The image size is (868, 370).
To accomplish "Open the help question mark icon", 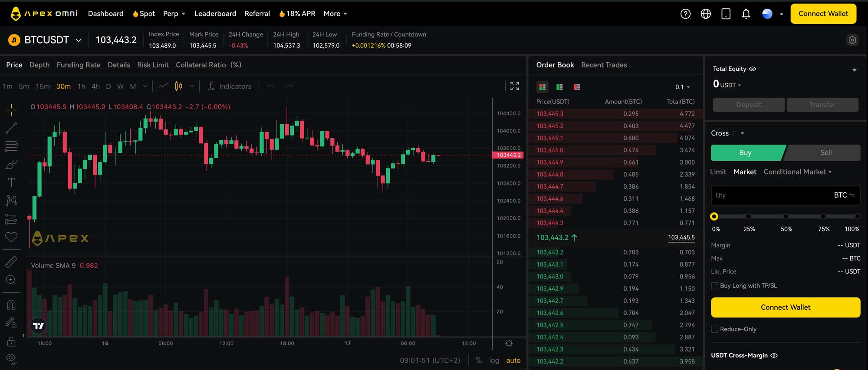I will [685, 14].
